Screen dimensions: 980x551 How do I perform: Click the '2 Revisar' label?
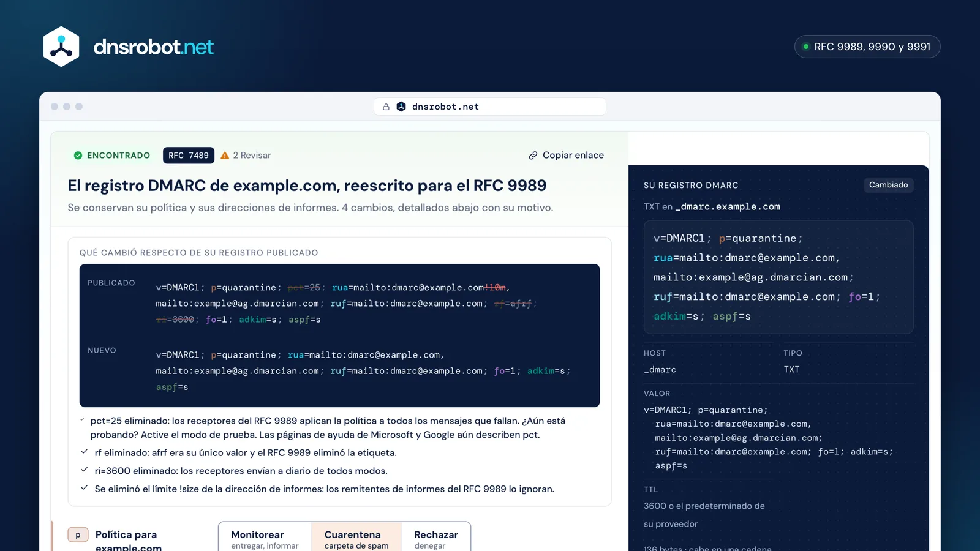pos(252,156)
